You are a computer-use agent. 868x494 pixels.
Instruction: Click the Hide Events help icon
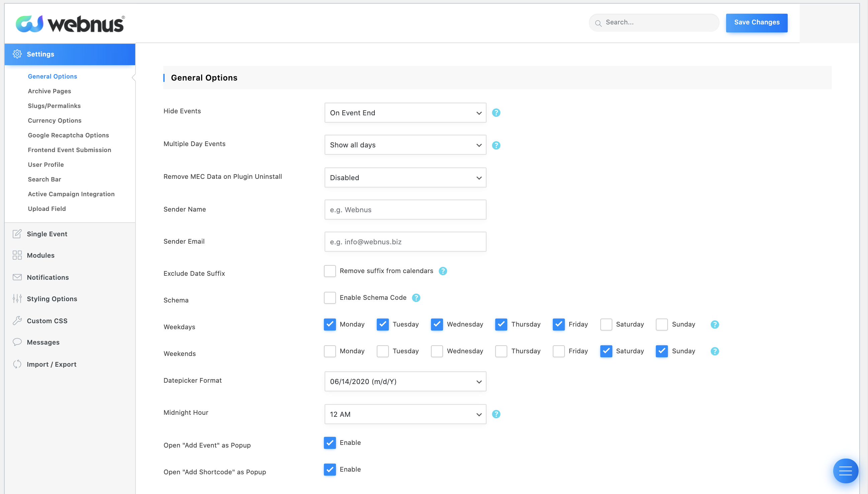coord(496,113)
